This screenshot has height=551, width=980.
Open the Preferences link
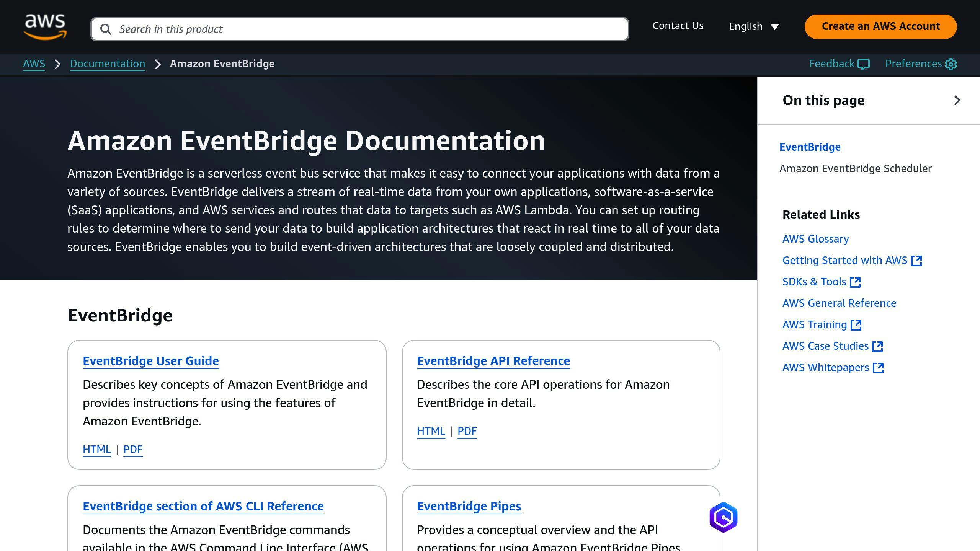point(921,64)
